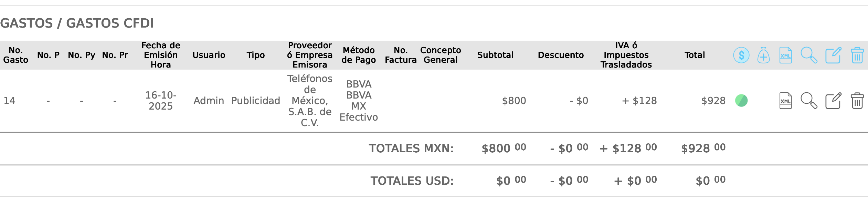Viewport: 868px width, 204px height.
Task: Download XML for expense 14
Action: pyautogui.click(x=785, y=101)
